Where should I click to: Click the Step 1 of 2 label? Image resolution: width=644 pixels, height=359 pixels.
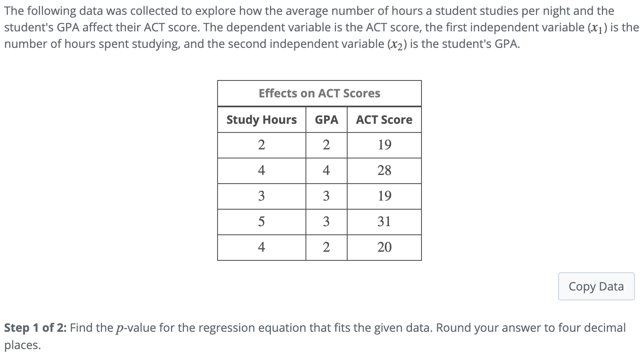tap(36, 328)
